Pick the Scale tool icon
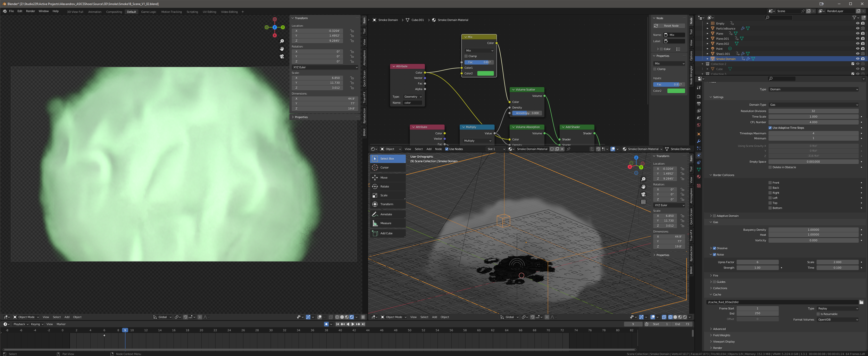868x356 pixels. coord(375,196)
